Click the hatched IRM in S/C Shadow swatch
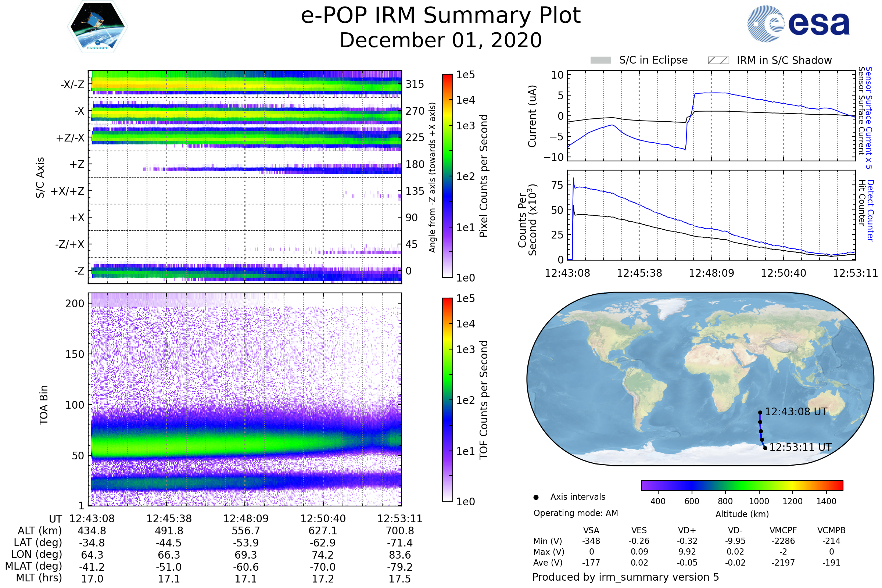 (x=718, y=60)
